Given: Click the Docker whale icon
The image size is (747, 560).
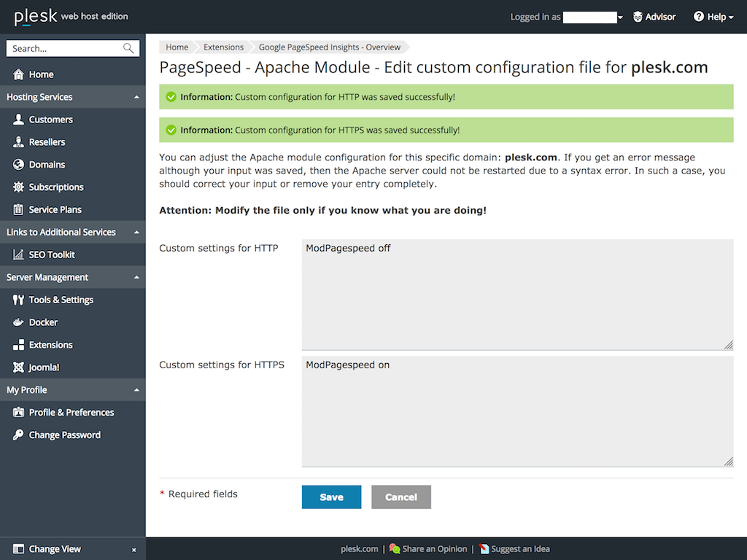Looking at the screenshot, I should (19, 322).
